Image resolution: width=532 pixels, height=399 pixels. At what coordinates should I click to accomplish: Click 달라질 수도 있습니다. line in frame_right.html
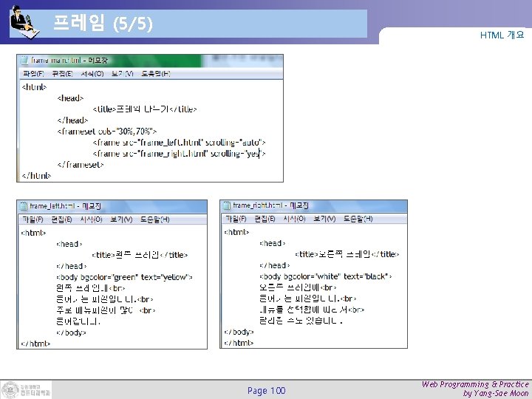coord(301,321)
